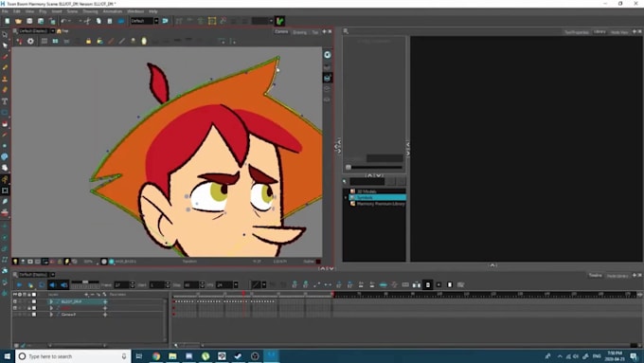Image resolution: width=644 pixels, height=363 pixels.
Task: Click the round view icon at Camera right edge
Action: tap(328, 55)
